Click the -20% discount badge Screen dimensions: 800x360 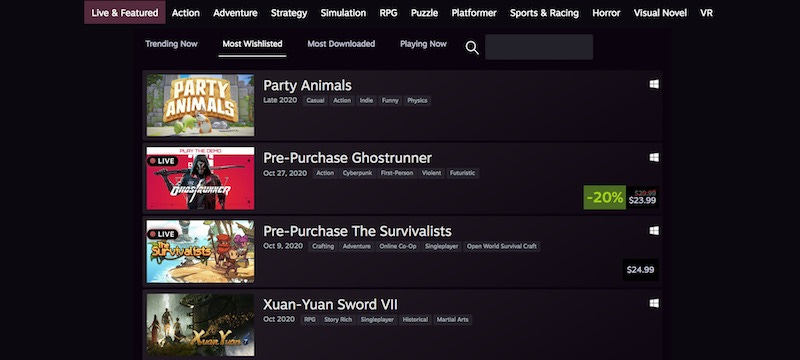pos(605,197)
